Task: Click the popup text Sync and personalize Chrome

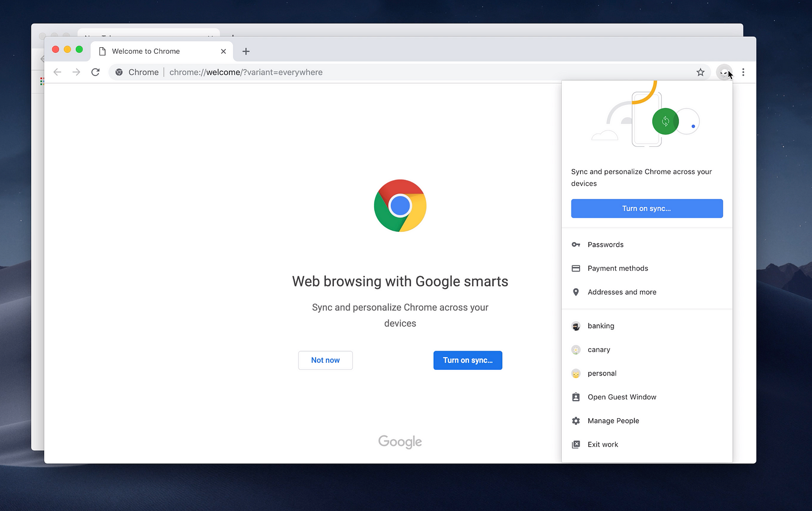Action: [641, 178]
